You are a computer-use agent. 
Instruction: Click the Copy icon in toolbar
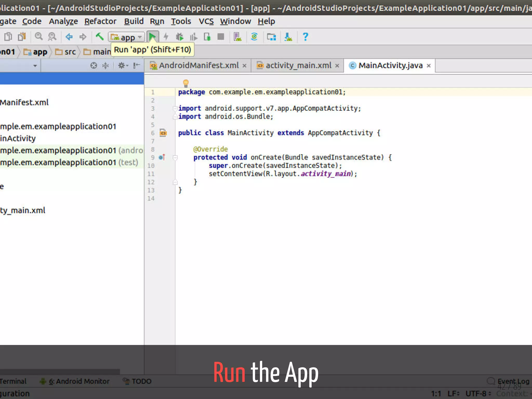[x=8, y=37]
